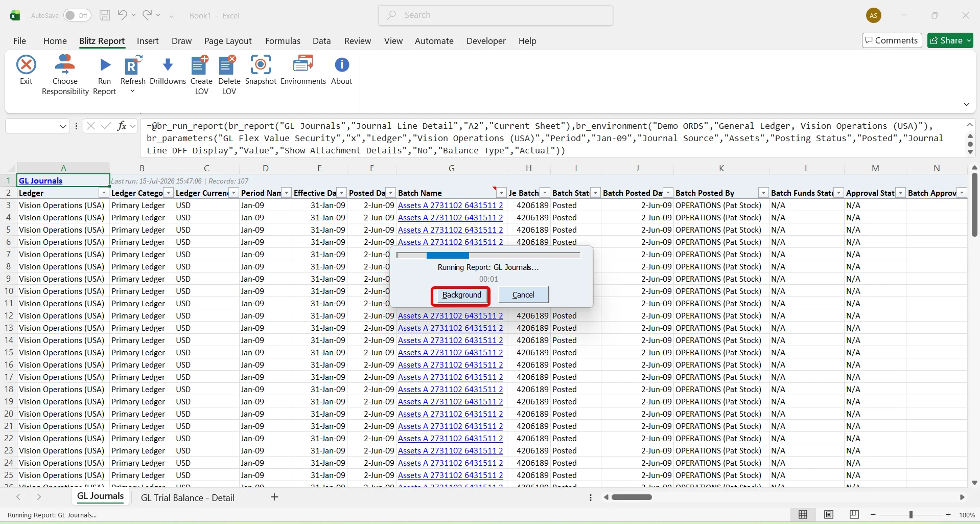The image size is (980, 524).
Task: Open Choose Responsibility
Action: (65, 75)
